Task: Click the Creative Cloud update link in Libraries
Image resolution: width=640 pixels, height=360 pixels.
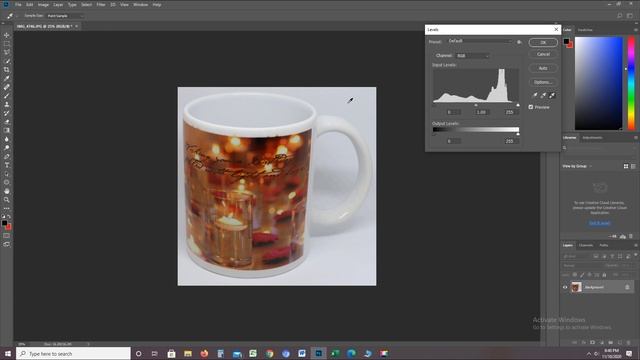Action: (599, 223)
